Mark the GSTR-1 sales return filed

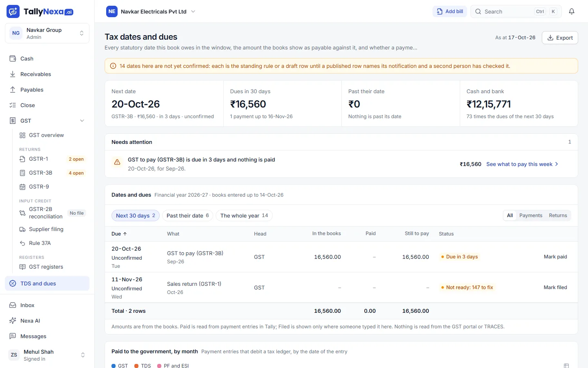(555, 287)
